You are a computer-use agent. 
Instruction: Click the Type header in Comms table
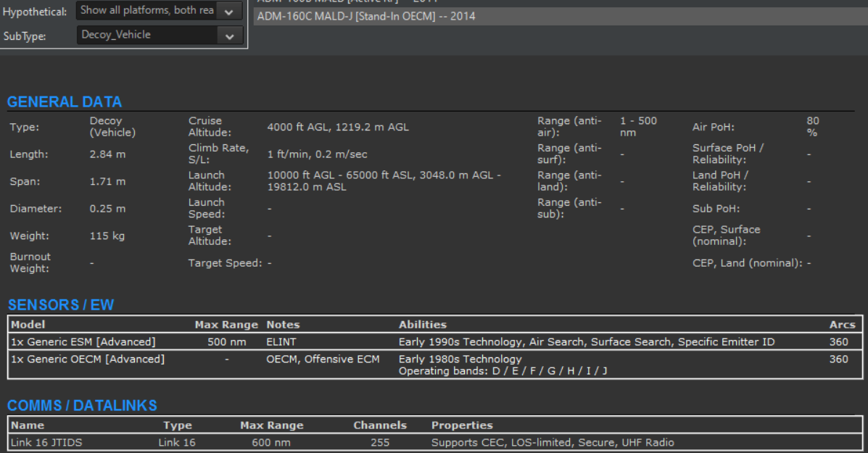click(178, 425)
